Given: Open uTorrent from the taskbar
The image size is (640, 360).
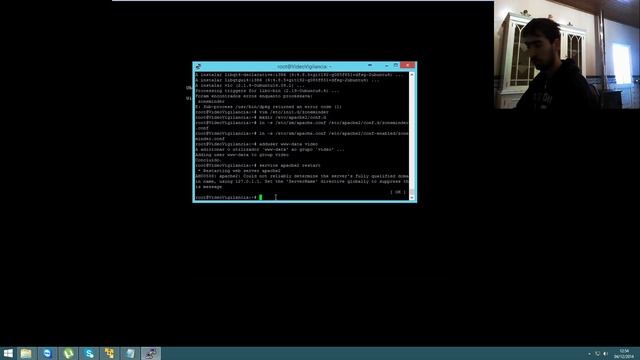Looking at the screenshot, I should (x=68, y=353).
